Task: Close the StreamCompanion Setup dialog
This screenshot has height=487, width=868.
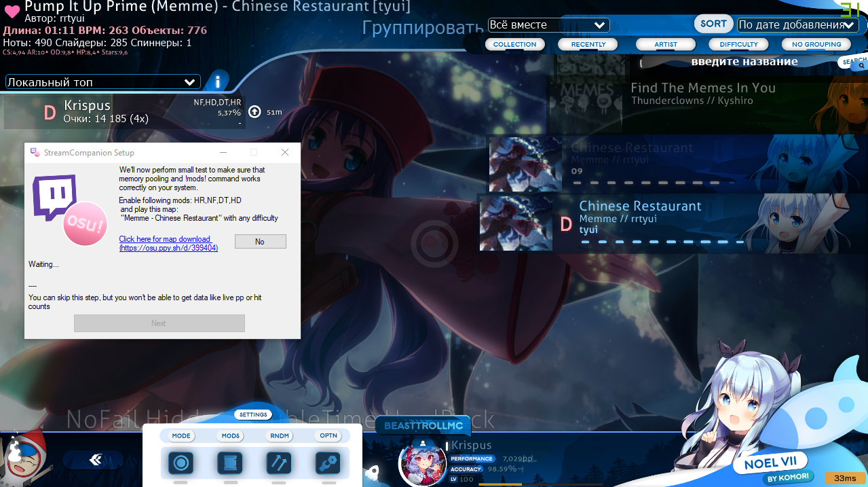Action: pyautogui.click(x=285, y=152)
